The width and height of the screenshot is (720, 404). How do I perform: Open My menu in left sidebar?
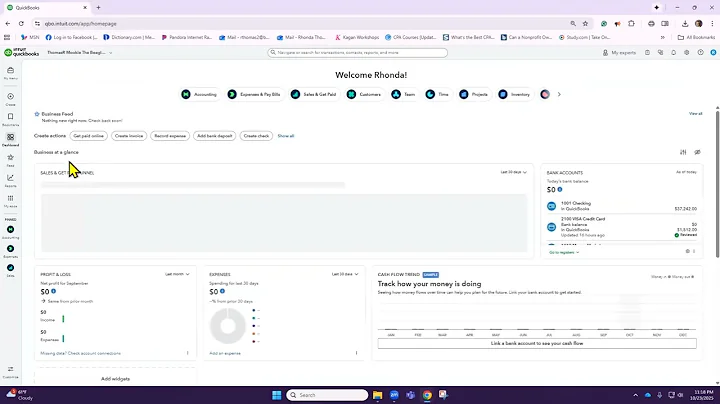(x=11, y=73)
